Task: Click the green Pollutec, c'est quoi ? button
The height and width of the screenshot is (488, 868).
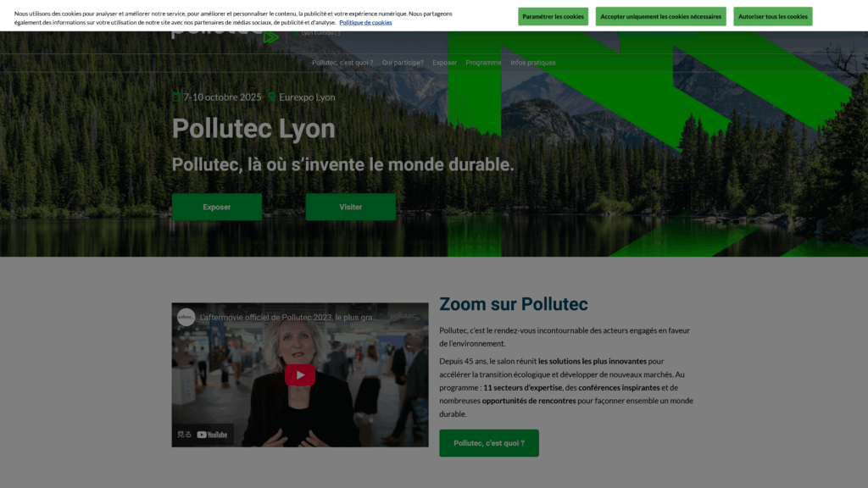Action: [489, 443]
